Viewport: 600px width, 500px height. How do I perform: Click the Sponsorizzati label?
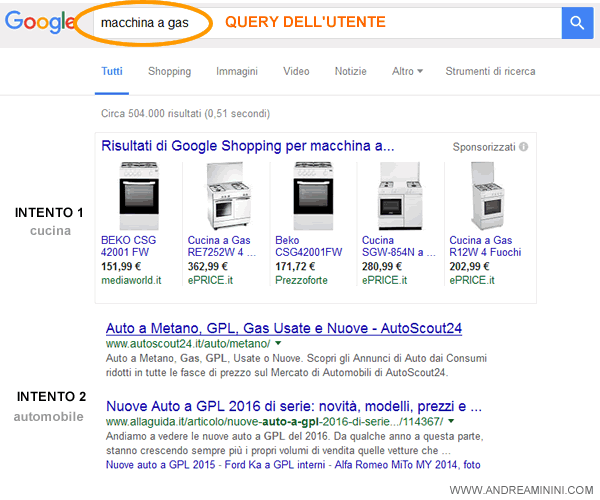tap(484, 147)
